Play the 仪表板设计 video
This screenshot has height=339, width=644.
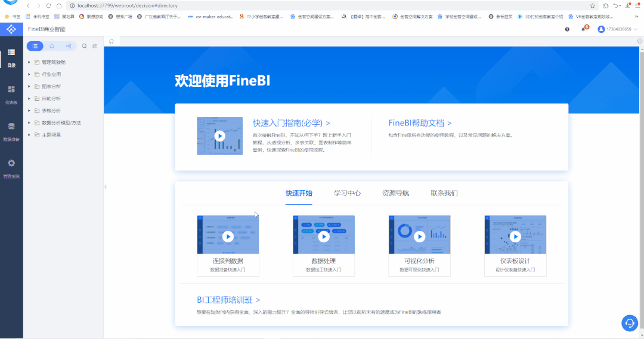tap(515, 237)
